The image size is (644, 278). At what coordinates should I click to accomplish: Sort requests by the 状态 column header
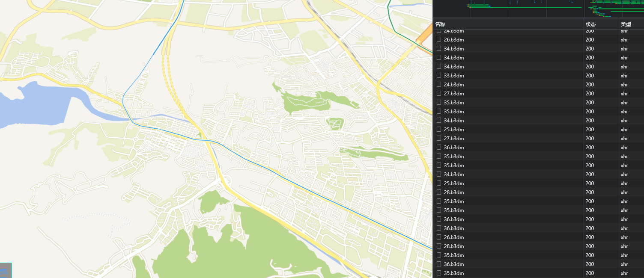click(x=590, y=24)
